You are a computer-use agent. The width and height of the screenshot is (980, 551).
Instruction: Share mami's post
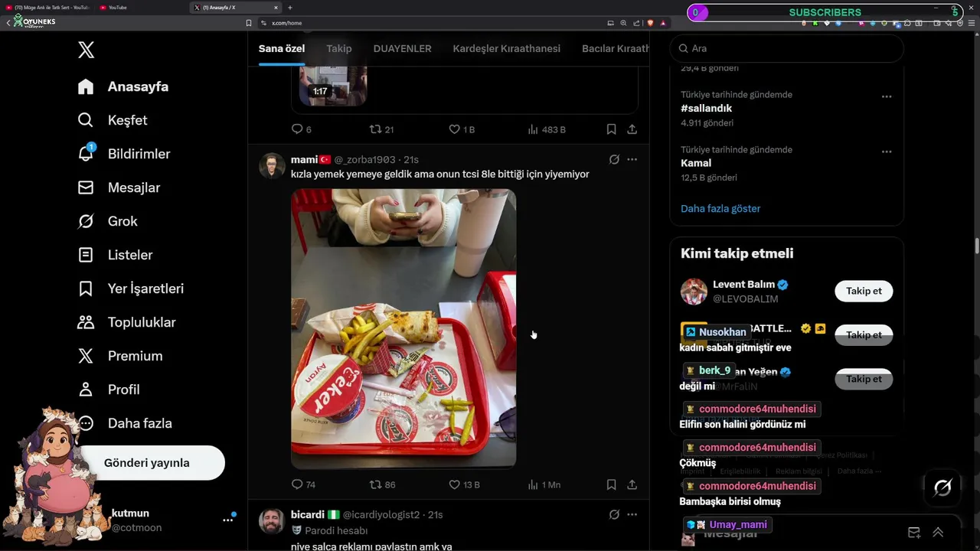coord(632,484)
